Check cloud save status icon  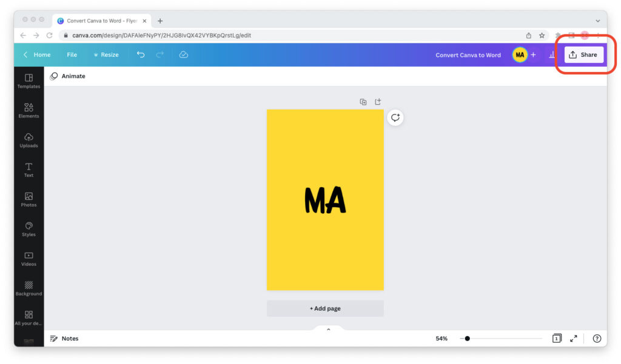(183, 55)
